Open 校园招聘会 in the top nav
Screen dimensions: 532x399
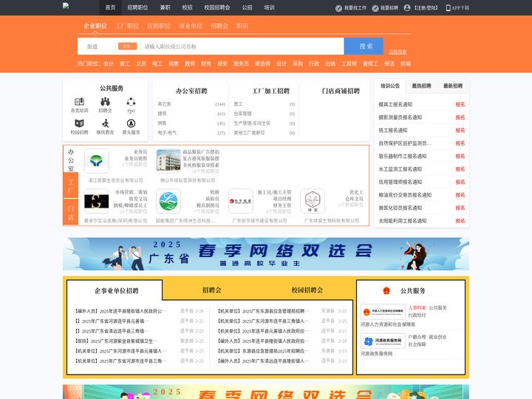click(217, 7)
